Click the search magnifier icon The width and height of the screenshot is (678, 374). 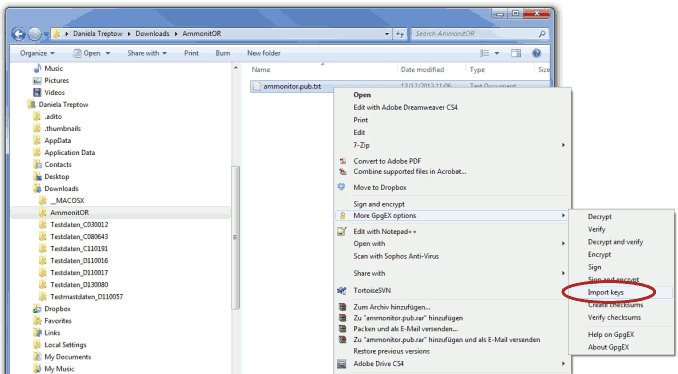tap(542, 33)
